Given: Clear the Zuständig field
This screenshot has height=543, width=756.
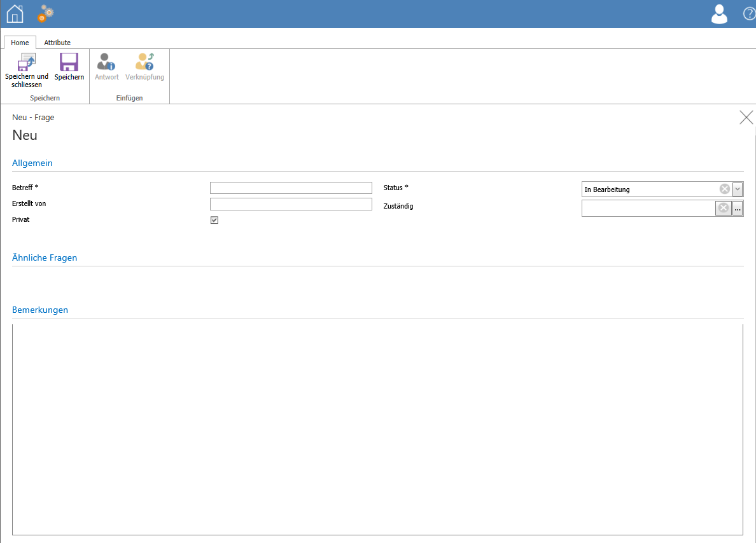Looking at the screenshot, I should (x=723, y=208).
